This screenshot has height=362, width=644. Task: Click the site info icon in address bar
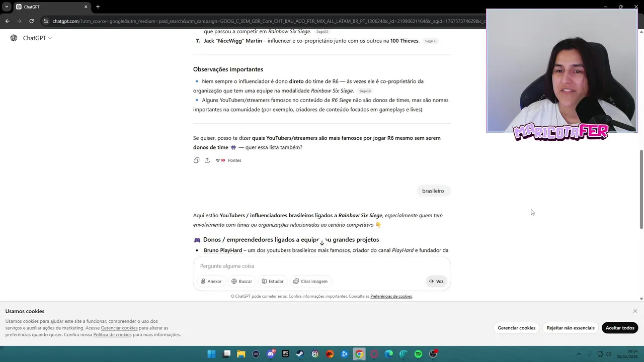coord(46,21)
